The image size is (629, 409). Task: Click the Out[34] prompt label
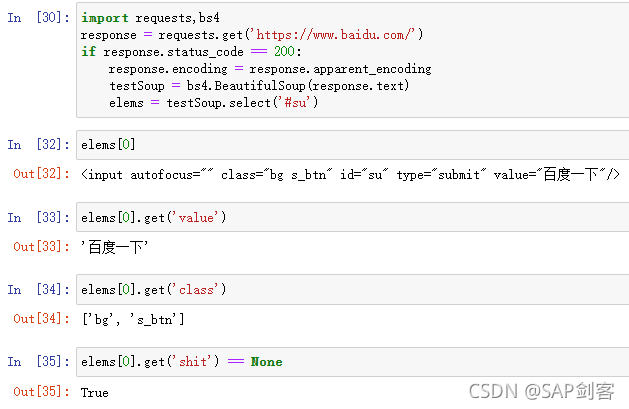tap(41, 318)
